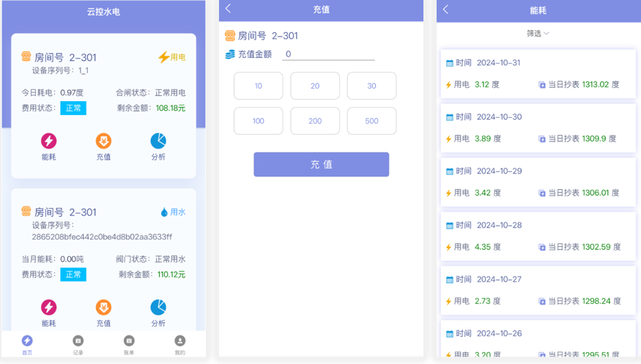Select the 200 recharge amount option
The height and width of the screenshot is (364, 641).
click(315, 121)
